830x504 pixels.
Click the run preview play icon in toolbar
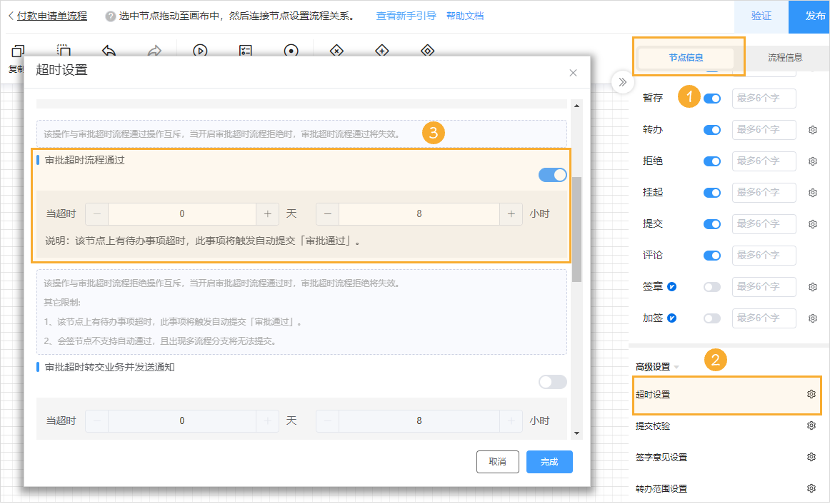point(200,50)
